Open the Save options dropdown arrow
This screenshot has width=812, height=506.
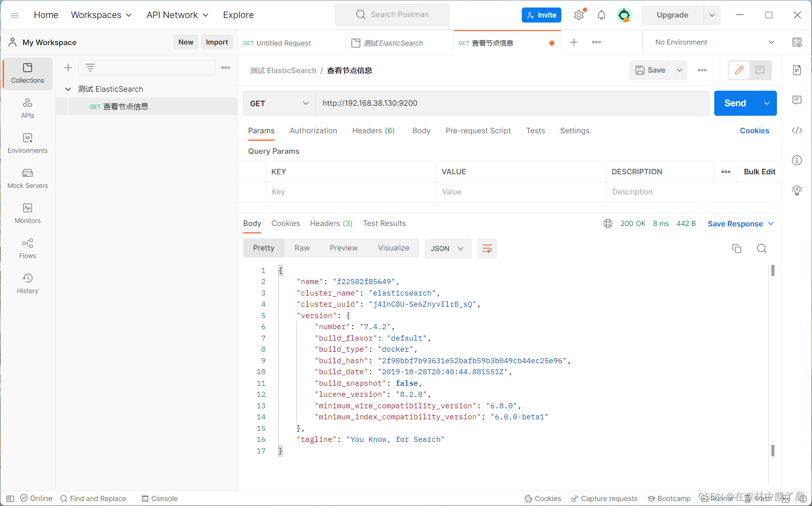680,70
